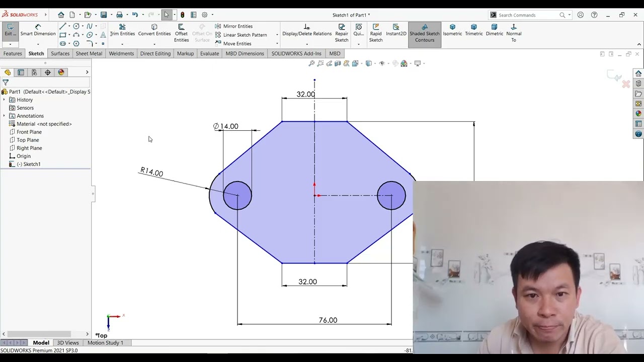The height and width of the screenshot is (362, 644).
Task: Select the Corner Rectangle tool
Action: (63, 35)
